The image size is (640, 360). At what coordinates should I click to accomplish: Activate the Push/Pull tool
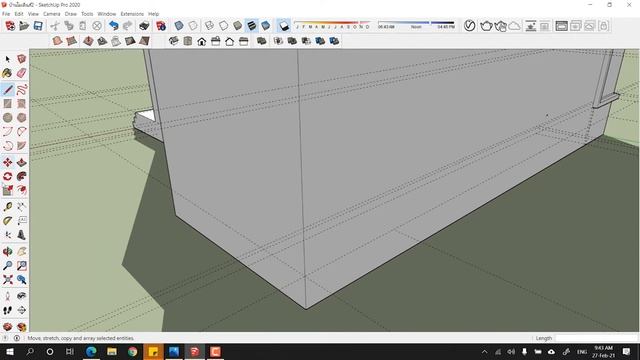point(22,162)
